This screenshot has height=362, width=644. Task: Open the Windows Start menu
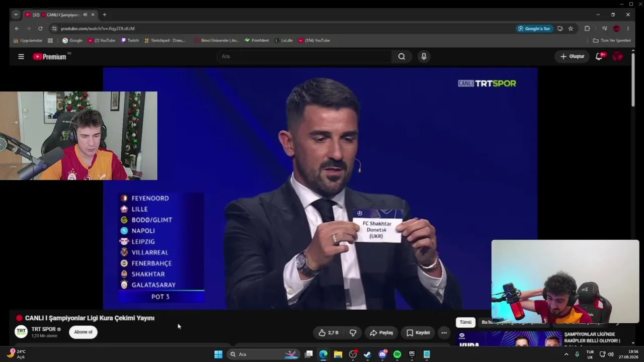point(218,354)
